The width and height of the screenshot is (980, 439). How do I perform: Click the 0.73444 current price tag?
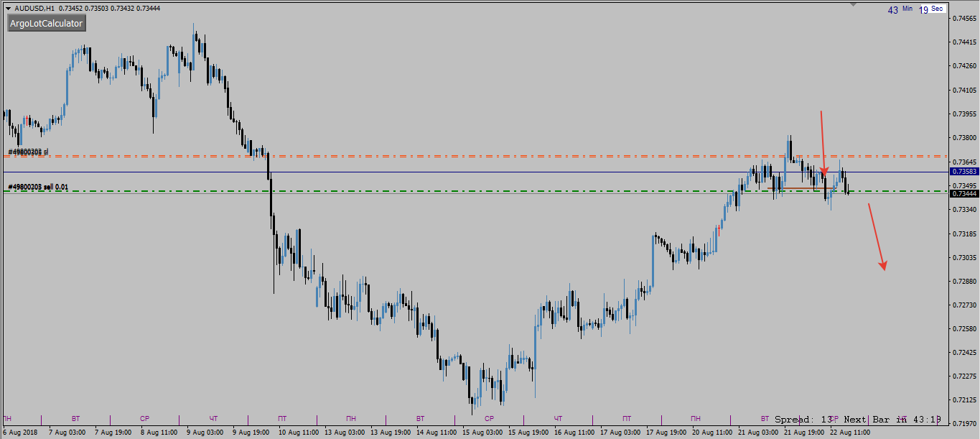(x=963, y=193)
